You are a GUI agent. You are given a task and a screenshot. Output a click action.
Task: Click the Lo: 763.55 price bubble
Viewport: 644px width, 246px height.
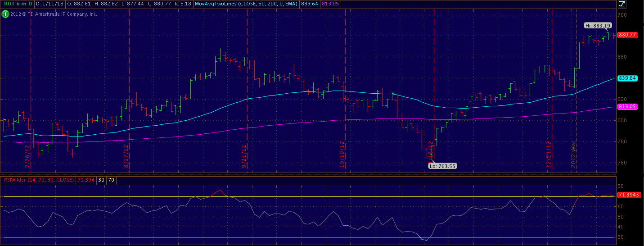point(442,166)
